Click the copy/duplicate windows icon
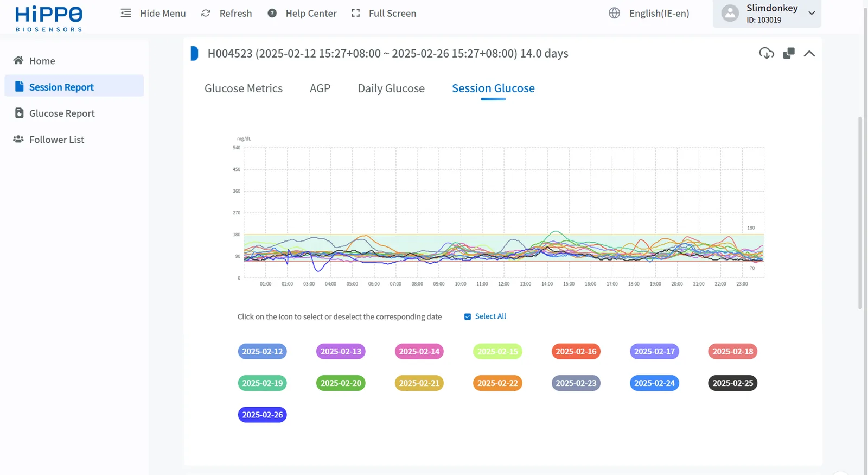Image resolution: width=868 pixels, height=475 pixels. (x=789, y=53)
